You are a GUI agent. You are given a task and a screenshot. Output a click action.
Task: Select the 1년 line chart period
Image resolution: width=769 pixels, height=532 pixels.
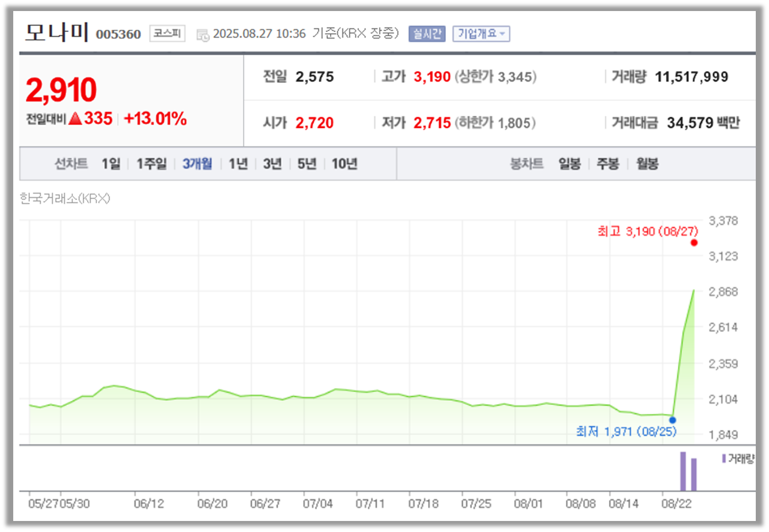(238, 164)
